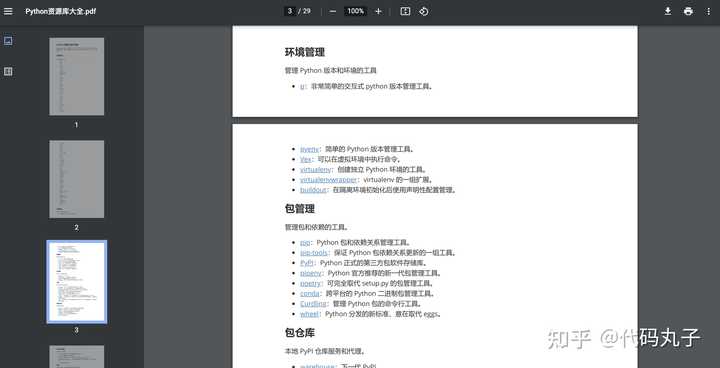Follow the virtualenvwrapper link
This screenshot has width=720, height=368.
328,180
